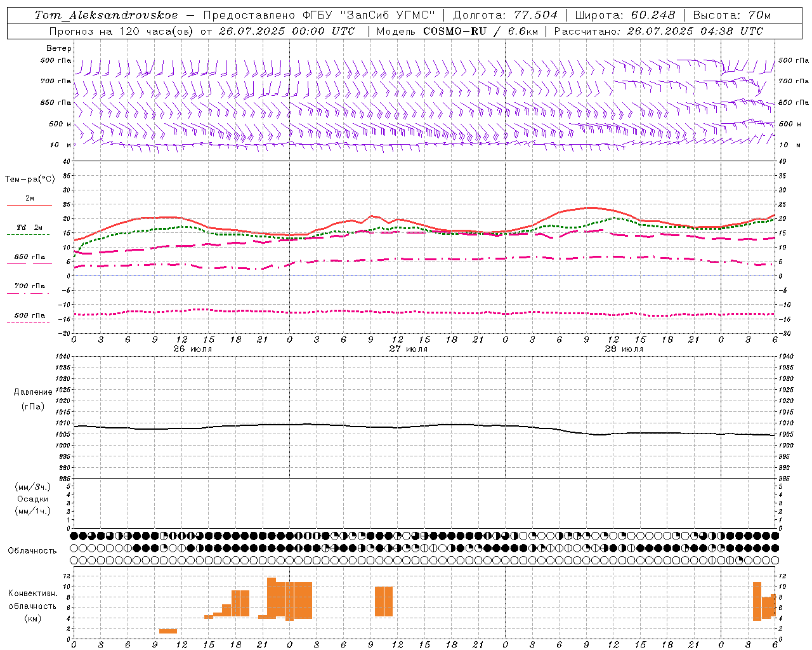Viewport: 812px width, 650px height.
Task: Click the (мм/3ч.) precipitation unit label
Action: (x=32, y=487)
